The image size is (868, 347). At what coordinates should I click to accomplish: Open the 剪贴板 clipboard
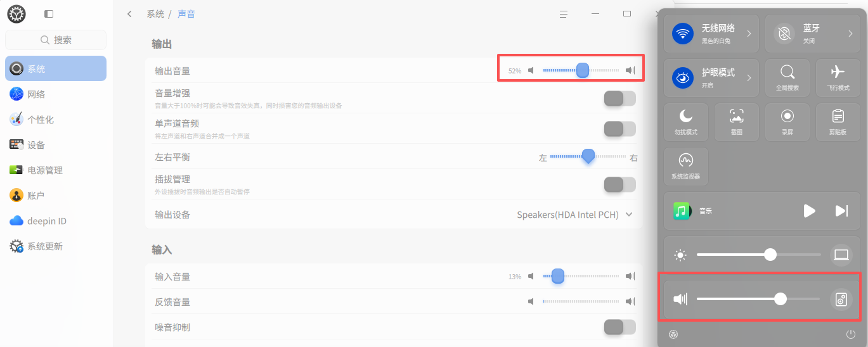pos(838,122)
